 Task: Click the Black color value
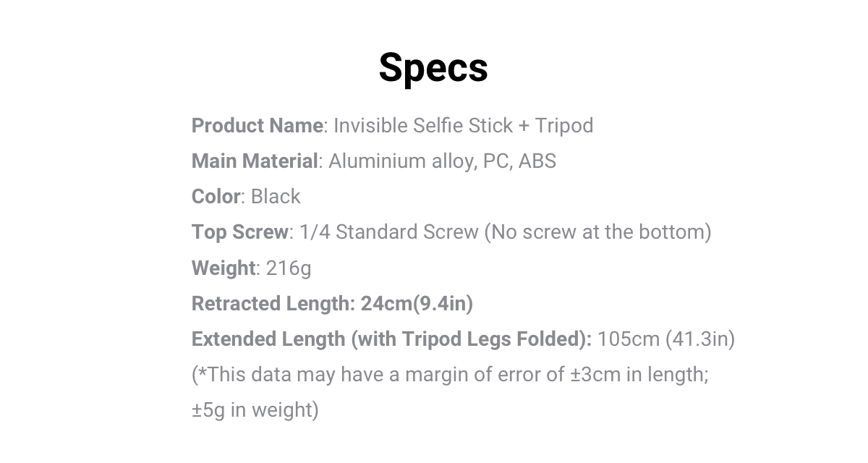click(276, 197)
